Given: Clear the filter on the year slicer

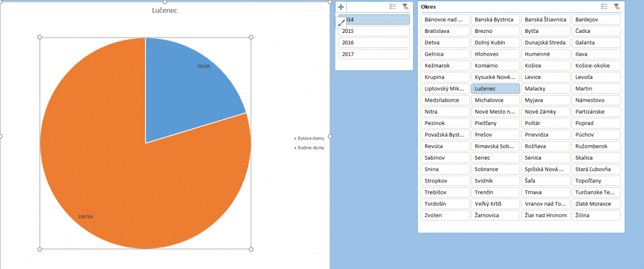Looking at the screenshot, I should (405, 7).
